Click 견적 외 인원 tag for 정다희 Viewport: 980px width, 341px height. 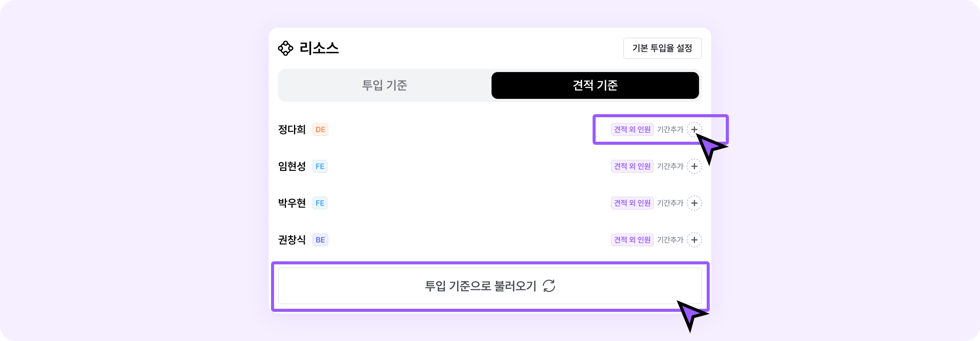coord(632,130)
